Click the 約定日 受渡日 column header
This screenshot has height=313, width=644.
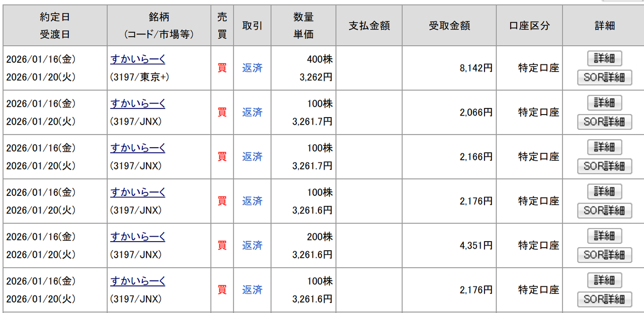[55, 26]
